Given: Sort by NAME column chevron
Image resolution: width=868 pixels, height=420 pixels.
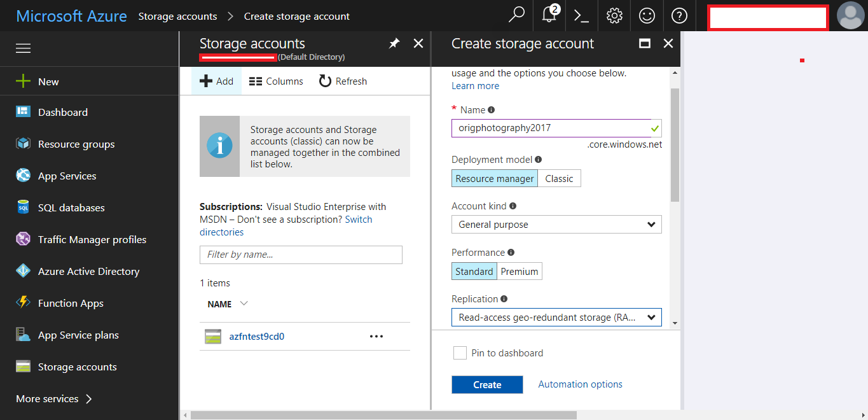Looking at the screenshot, I should pos(244,304).
